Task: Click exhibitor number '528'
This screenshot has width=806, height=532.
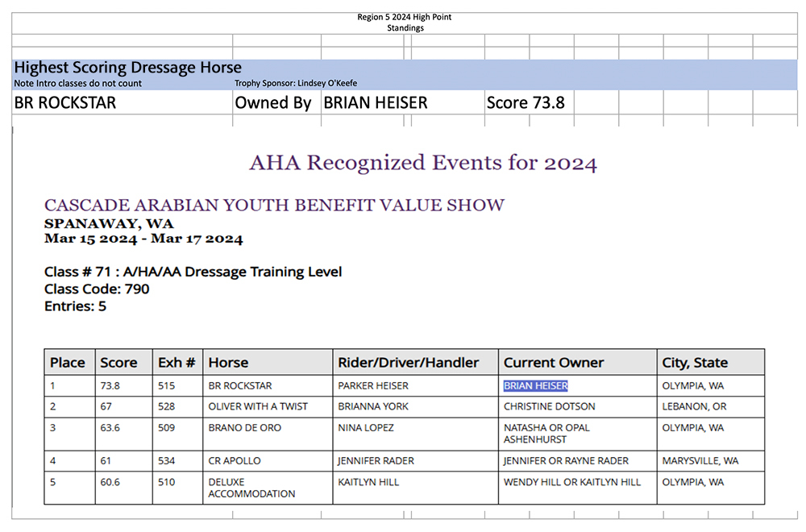Action: 167,406
